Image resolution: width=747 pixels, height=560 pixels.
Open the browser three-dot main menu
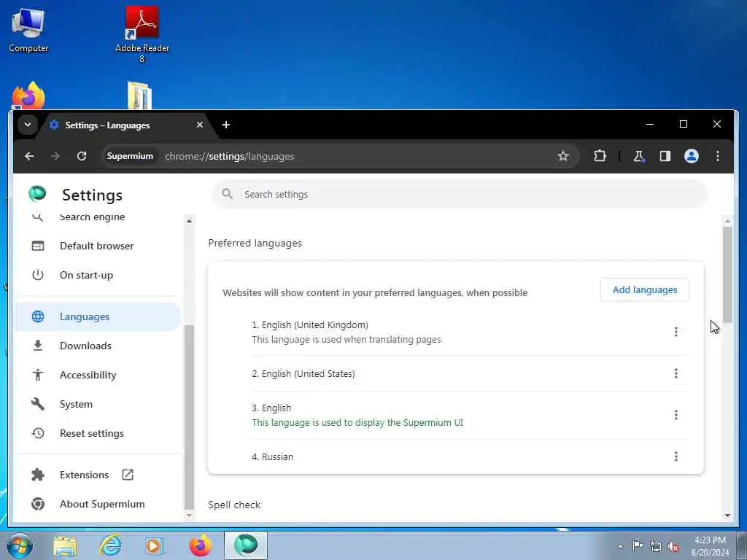[718, 156]
